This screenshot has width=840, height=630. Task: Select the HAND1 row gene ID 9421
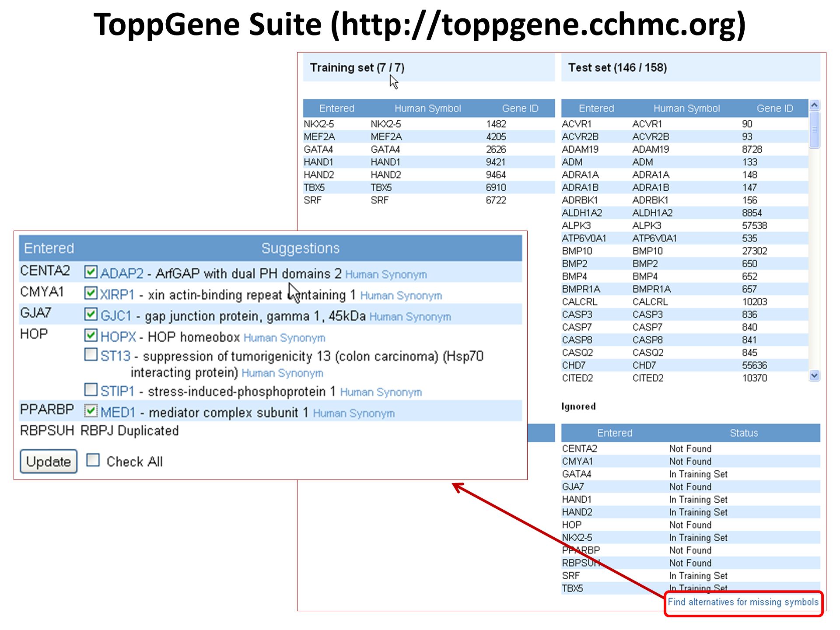(x=496, y=162)
